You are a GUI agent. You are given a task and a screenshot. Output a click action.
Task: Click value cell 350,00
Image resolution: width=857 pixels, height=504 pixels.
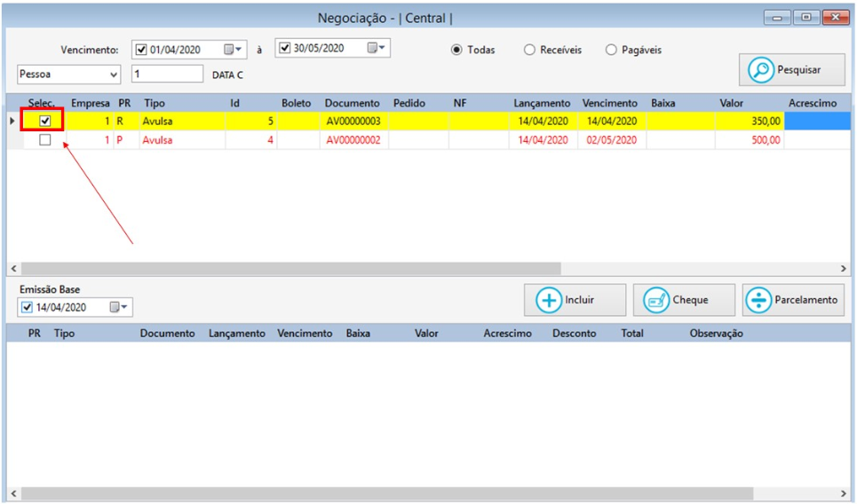(x=750, y=122)
